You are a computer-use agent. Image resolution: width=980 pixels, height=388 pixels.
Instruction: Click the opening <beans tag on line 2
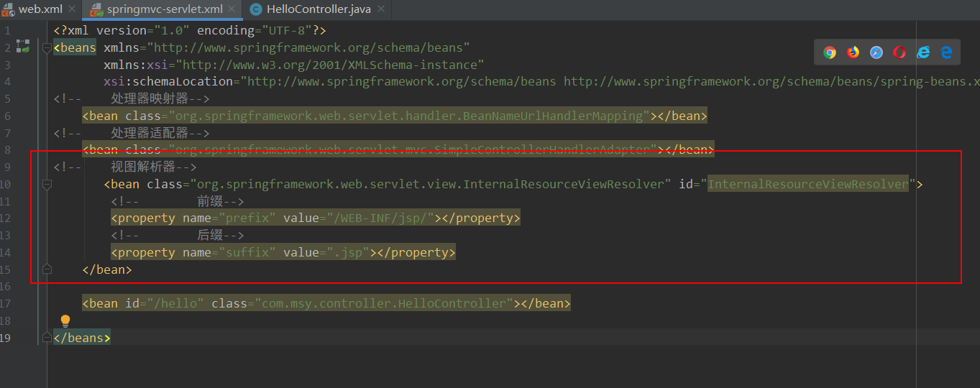click(x=75, y=47)
